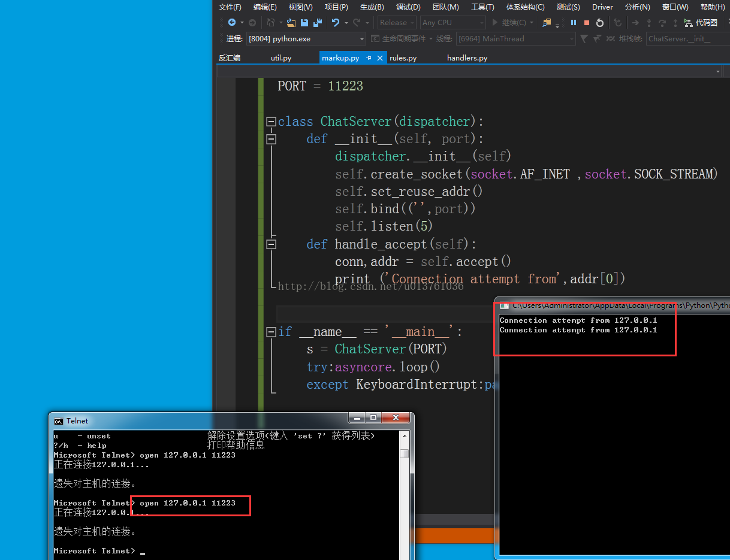
Task: Pin the markup.py tab
Action: point(369,58)
